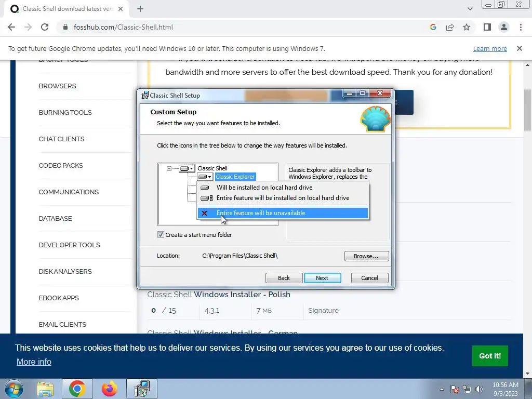532x399 pixels.
Task: Click the Classic Shell installer title bar icon
Action: (x=145, y=96)
